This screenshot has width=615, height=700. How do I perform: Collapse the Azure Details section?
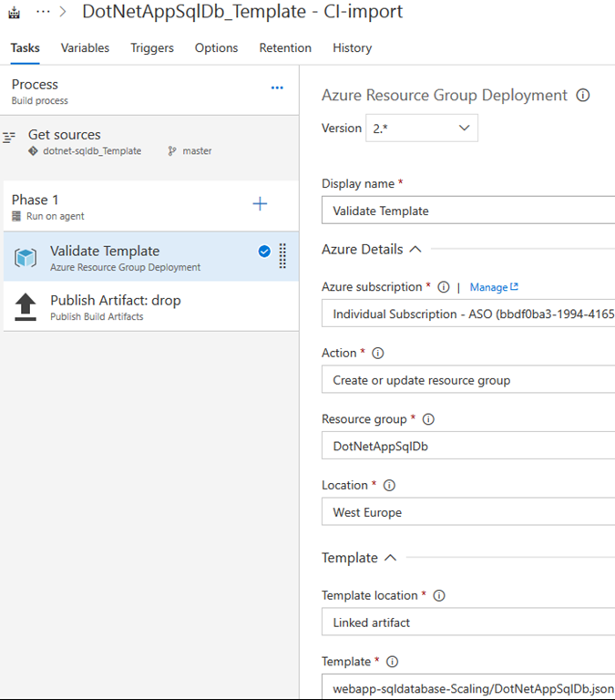(415, 249)
